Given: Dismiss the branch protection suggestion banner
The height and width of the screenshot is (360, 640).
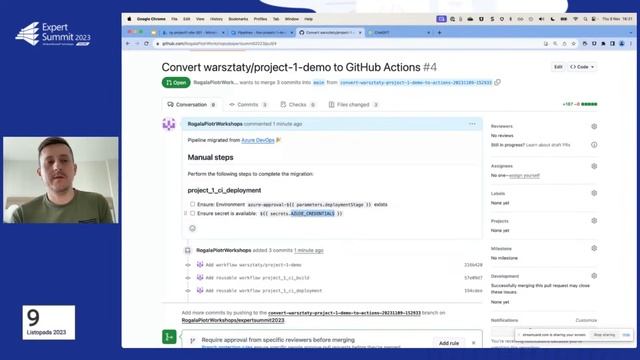Looking at the screenshot, I should pyautogui.click(x=473, y=343).
